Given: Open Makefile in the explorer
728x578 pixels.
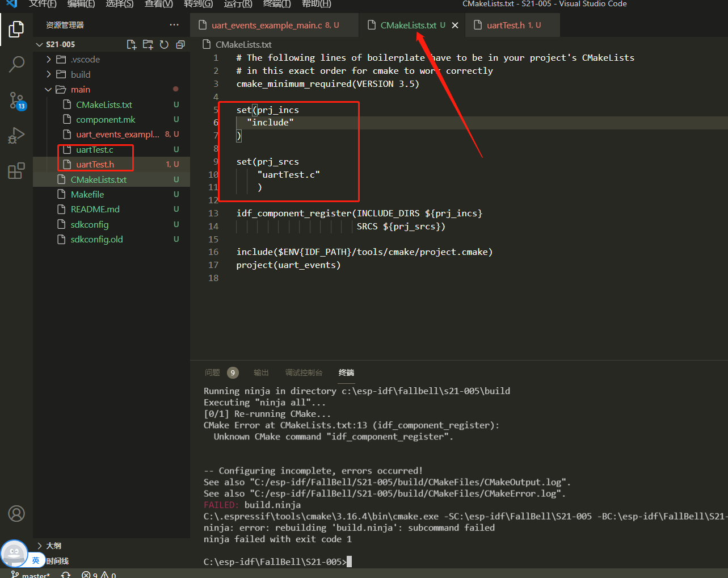Looking at the screenshot, I should pos(87,194).
